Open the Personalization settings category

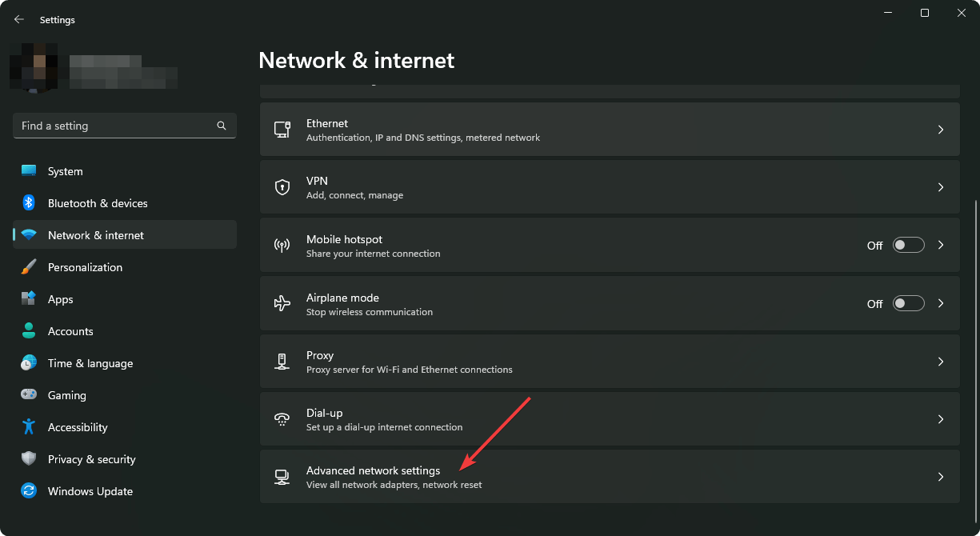coord(85,267)
